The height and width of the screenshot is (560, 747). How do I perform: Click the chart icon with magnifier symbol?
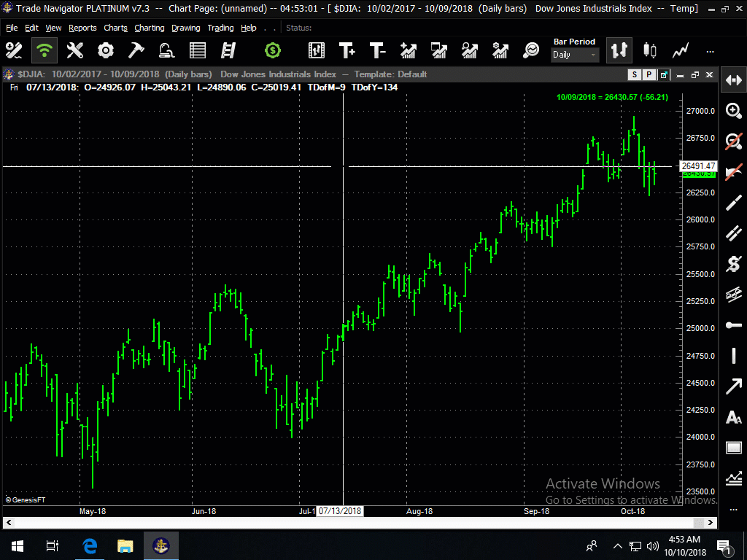coord(469,50)
